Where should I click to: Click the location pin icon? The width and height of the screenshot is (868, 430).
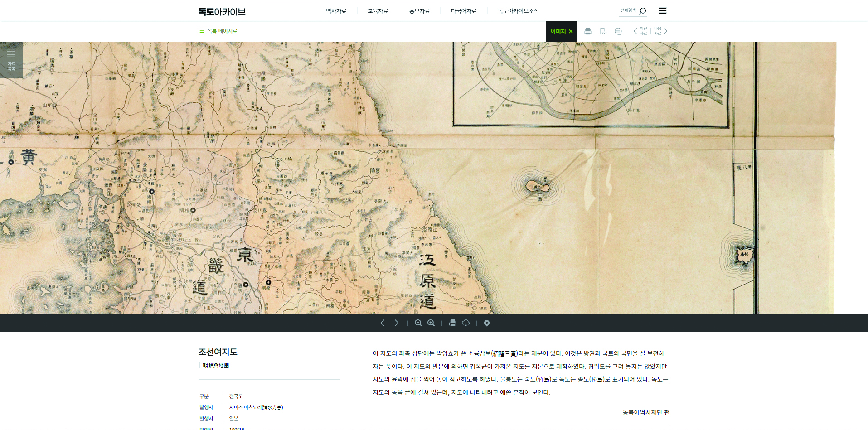(x=487, y=323)
